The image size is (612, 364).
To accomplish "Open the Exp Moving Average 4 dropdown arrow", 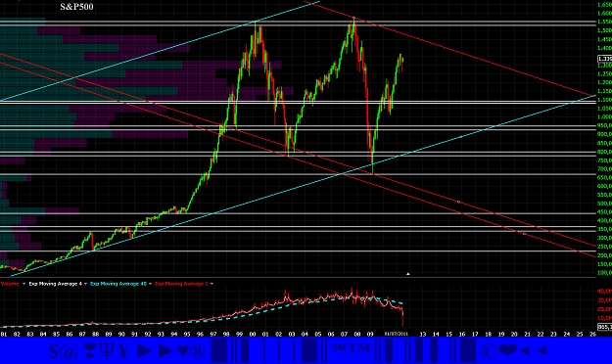I will click(85, 284).
